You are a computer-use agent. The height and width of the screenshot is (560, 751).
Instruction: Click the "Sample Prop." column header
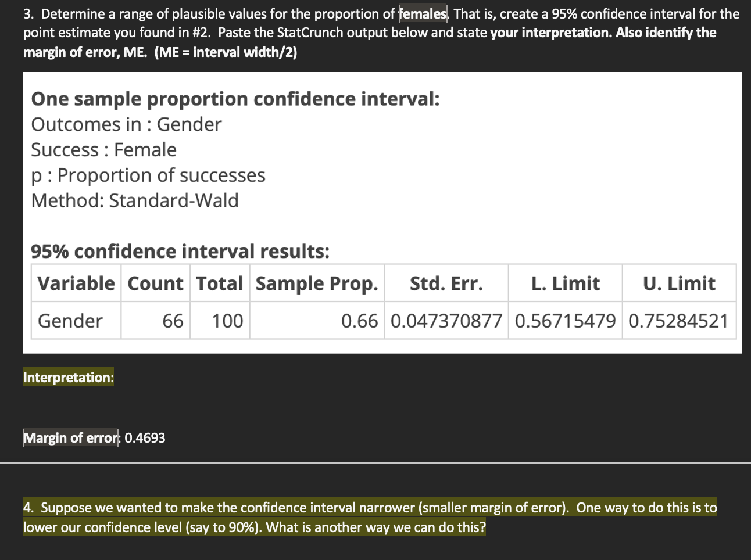[317, 283]
